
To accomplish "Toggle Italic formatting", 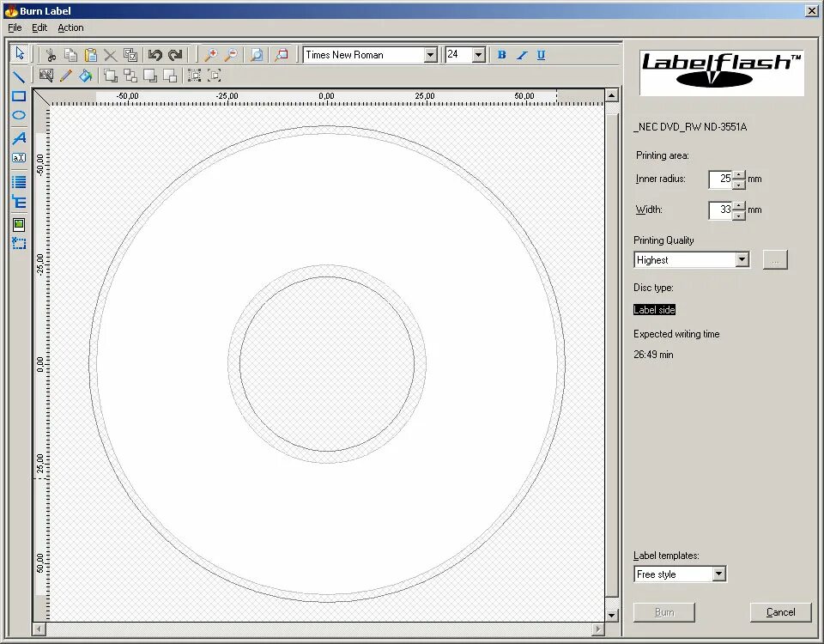I will click(522, 55).
